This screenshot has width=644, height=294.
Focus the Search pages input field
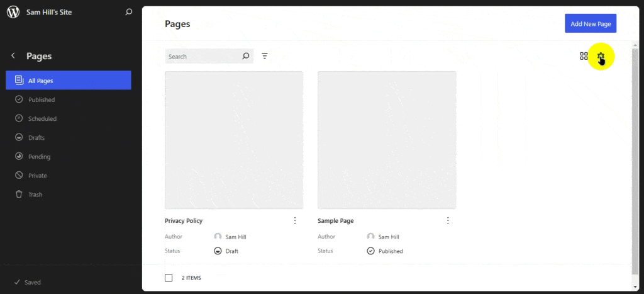point(203,57)
